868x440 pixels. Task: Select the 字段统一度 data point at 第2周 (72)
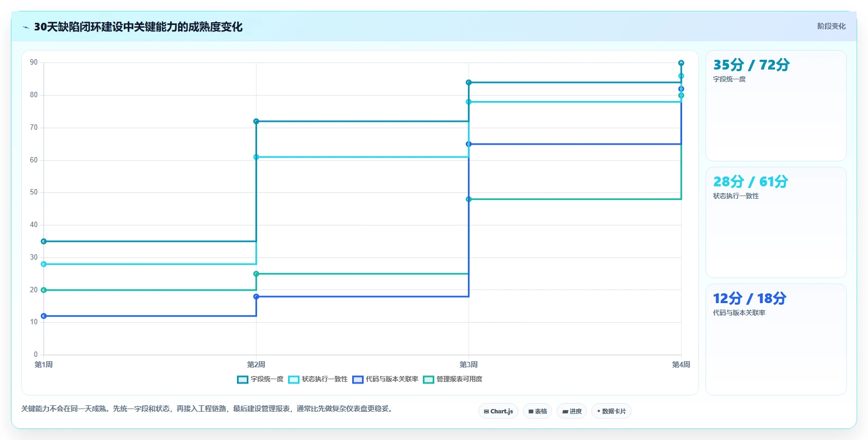pos(256,121)
